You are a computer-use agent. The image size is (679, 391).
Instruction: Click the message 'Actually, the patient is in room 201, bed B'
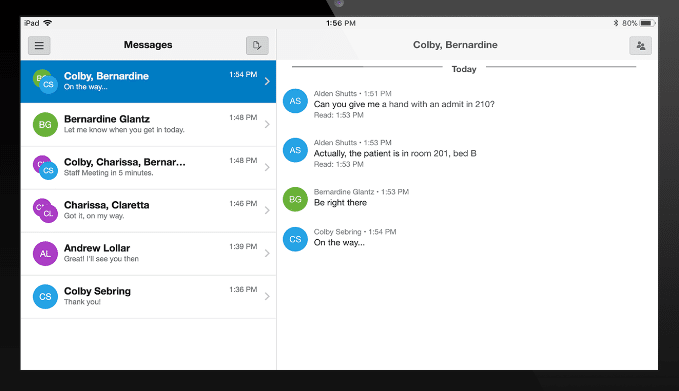395,153
